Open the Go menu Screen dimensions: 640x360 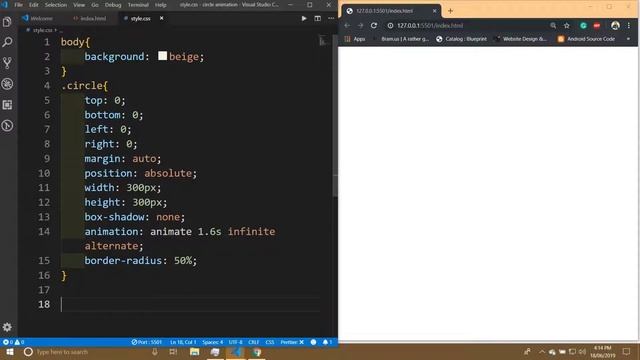tap(95, 5)
